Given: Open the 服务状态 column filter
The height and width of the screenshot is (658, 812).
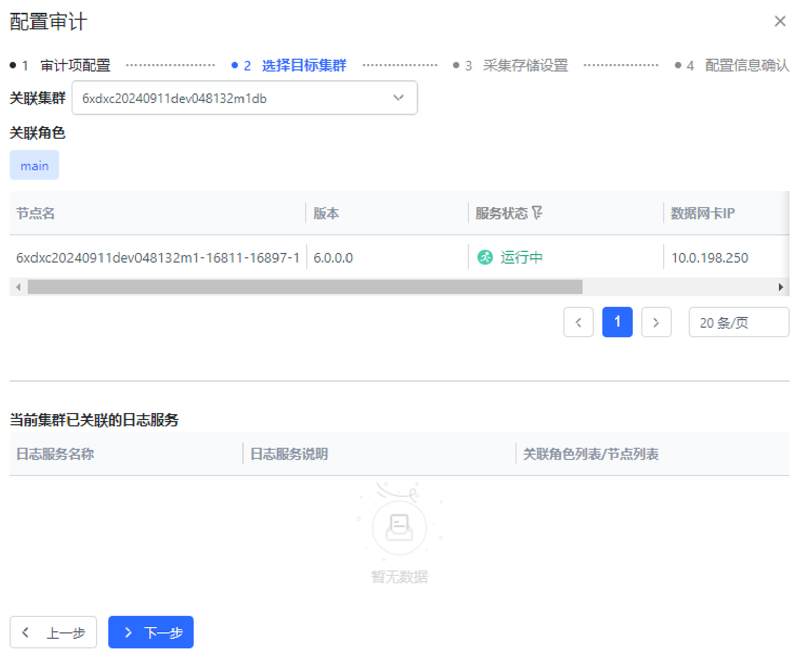Looking at the screenshot, I should tap(538, 213).
